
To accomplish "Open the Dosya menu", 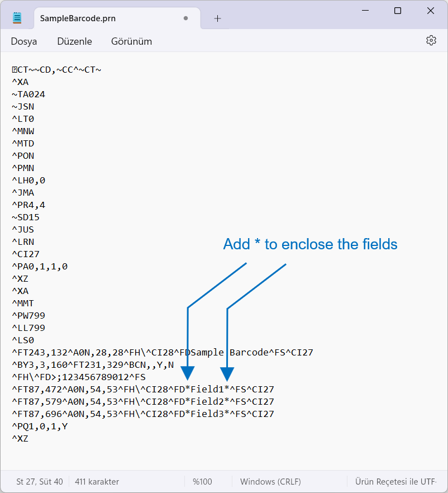I will [x=24, y=41].
